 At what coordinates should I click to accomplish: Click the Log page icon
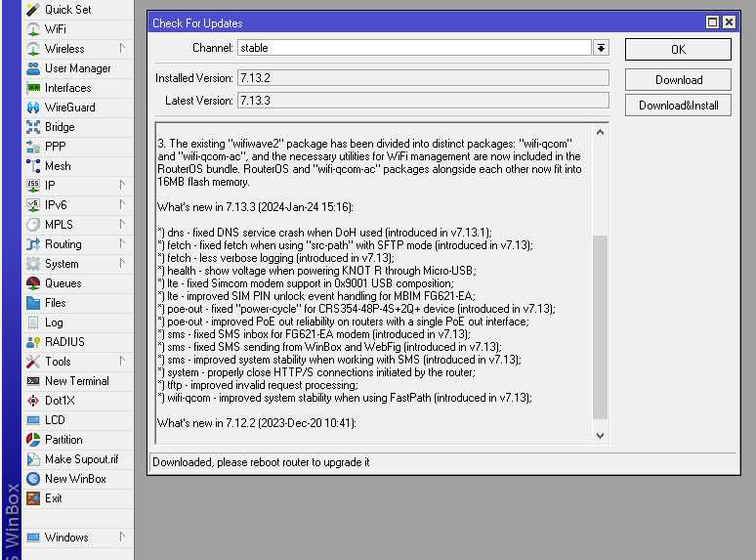pos(33,323)
